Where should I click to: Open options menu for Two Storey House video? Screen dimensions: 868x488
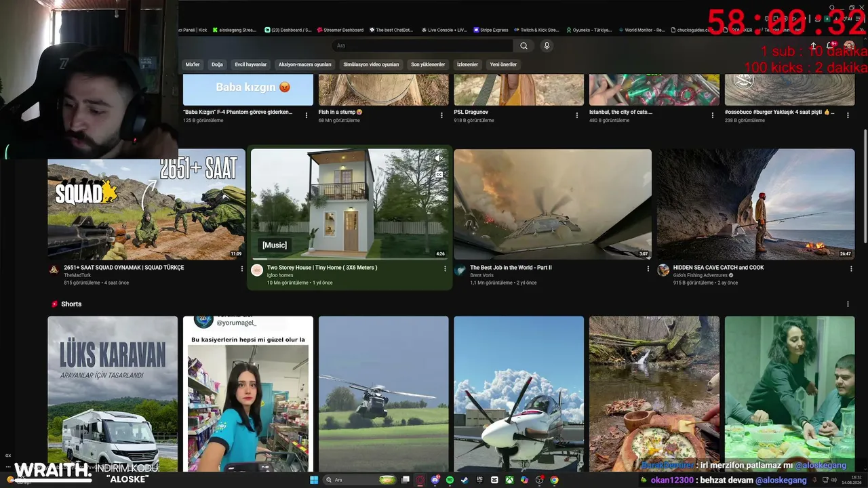(445, 268)
